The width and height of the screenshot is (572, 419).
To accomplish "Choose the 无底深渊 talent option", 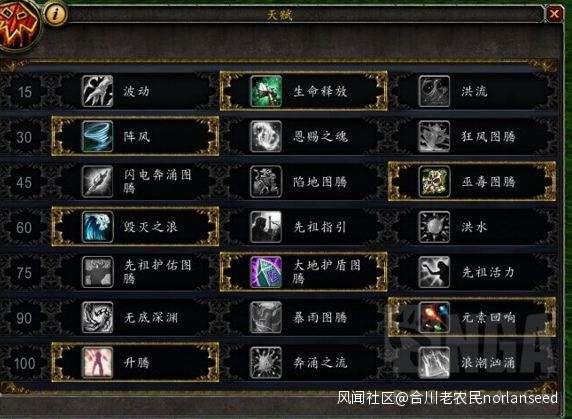I will click(x=136, y=317).
